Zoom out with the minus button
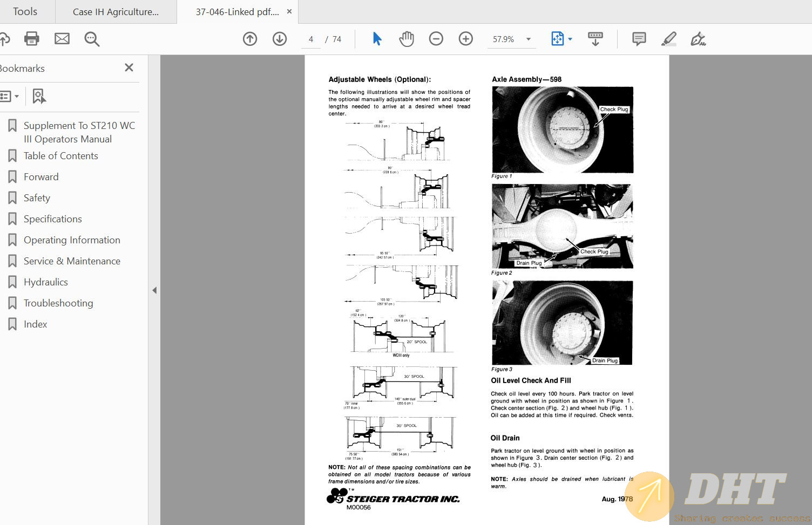This screenshot has width=812, height=525. click(436, 39)
